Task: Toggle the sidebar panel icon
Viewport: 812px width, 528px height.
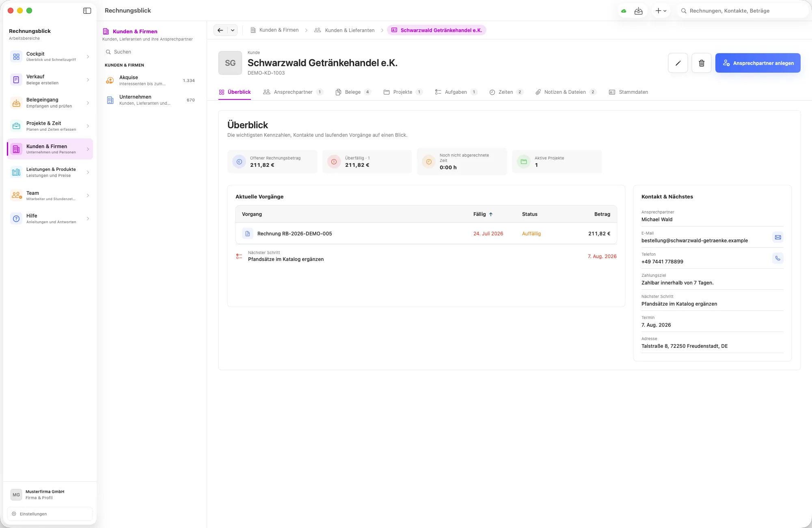Action: [x=87, y=11]
